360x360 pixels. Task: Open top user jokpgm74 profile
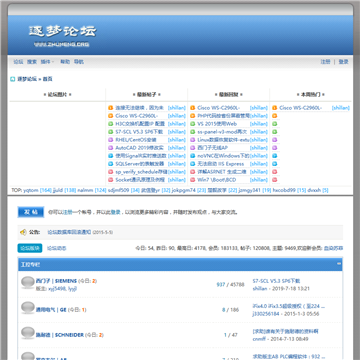pyautogui.click(x=184, y=190)
